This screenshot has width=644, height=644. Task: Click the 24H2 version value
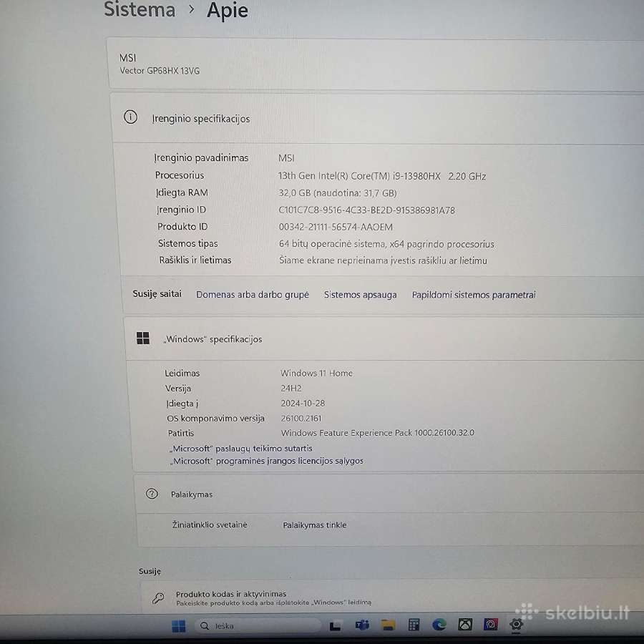pos(291,388)
